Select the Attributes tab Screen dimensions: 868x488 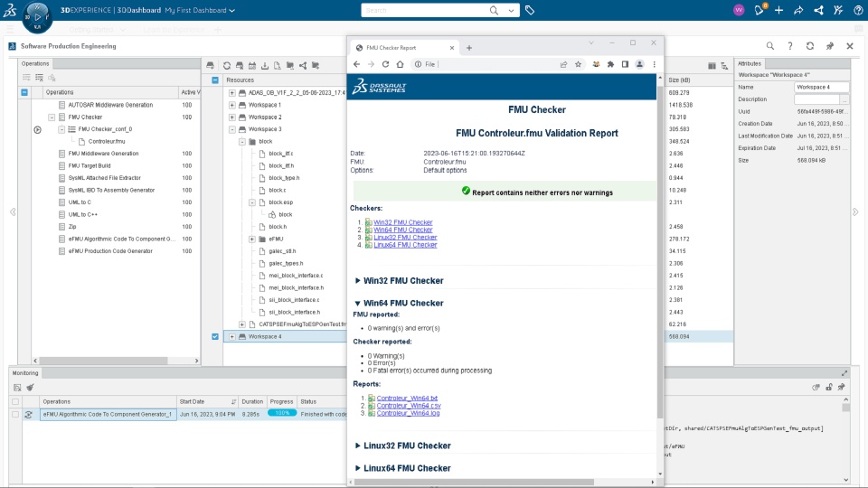pyautogui.click(x=750, y=63)
